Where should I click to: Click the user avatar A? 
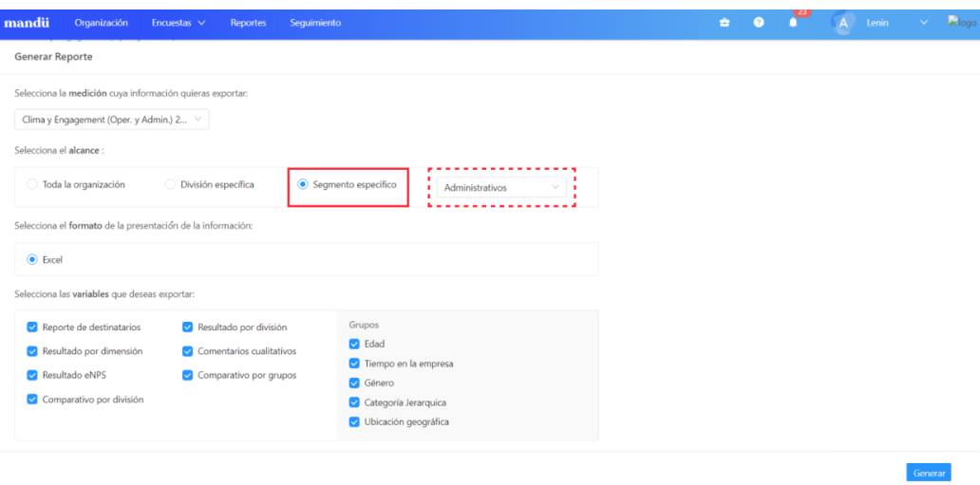843,23
